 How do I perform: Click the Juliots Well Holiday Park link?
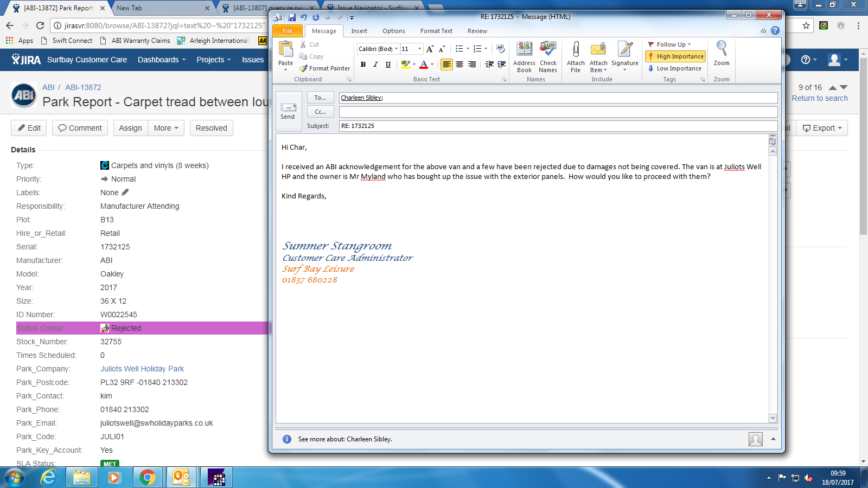142,369
